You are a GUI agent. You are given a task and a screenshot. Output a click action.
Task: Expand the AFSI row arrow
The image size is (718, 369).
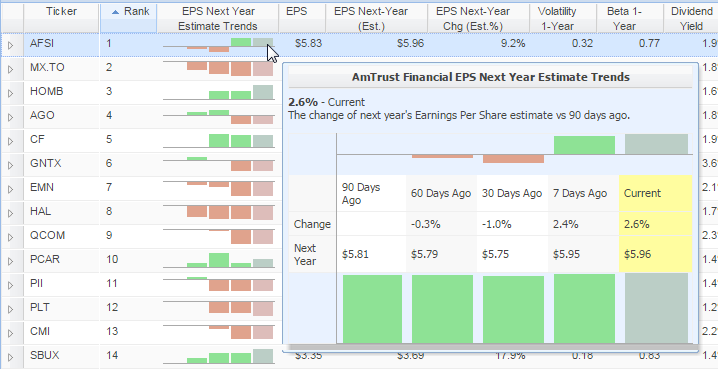pyautogui.click(x=11, y=45)
